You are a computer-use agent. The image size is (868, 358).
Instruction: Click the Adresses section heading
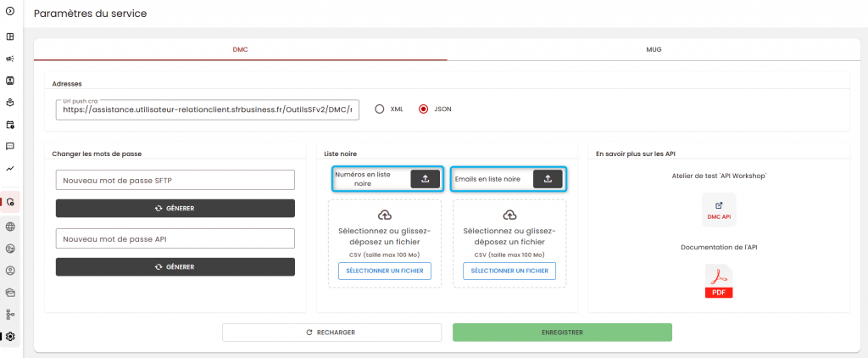pyautogui.click(x=67, y=84)
